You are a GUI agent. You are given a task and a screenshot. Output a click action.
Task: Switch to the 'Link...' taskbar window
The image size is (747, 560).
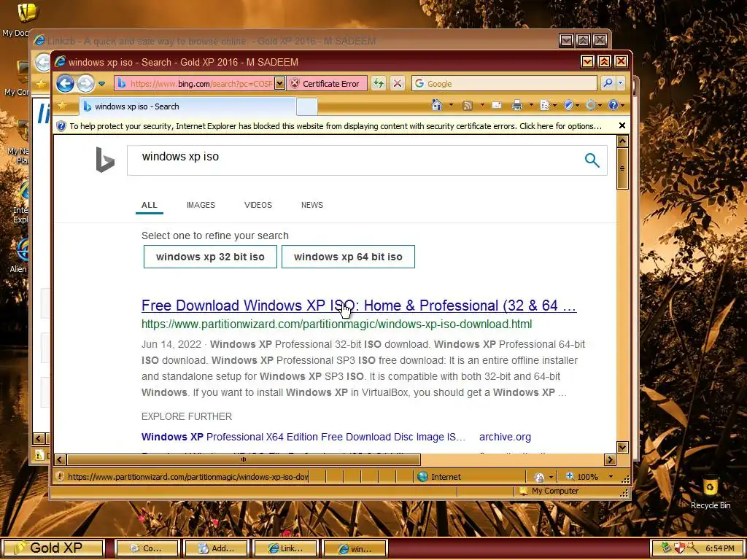tap(285, 548)
